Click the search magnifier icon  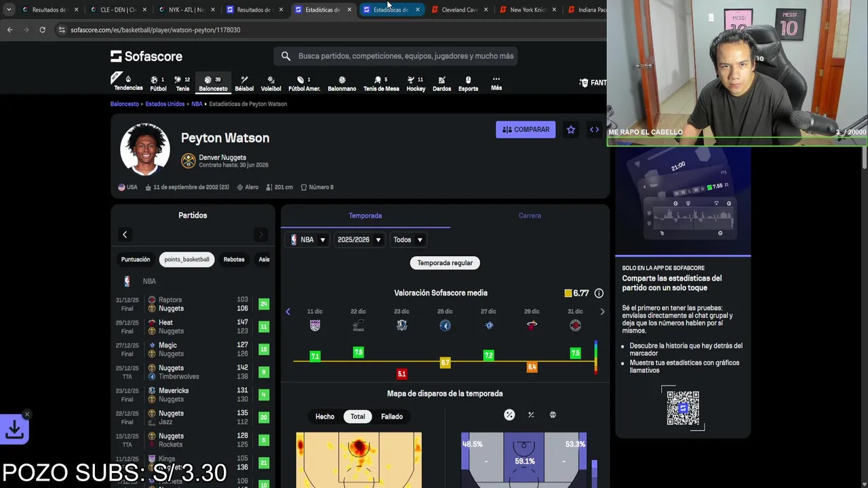pos(285,56)
